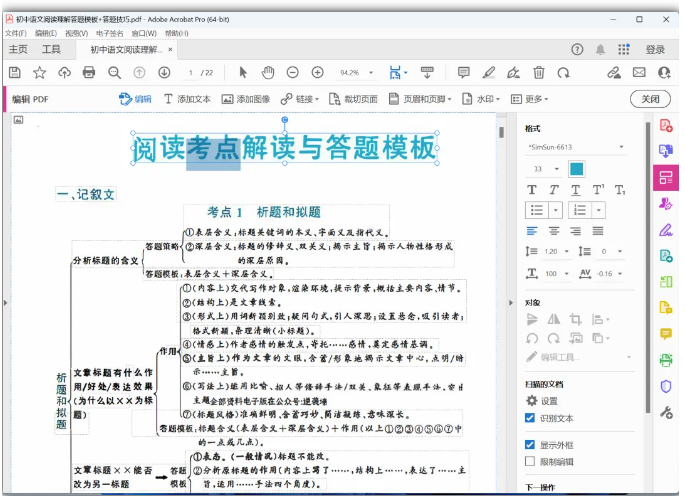Print the document with the printer icon

(89, 73)
